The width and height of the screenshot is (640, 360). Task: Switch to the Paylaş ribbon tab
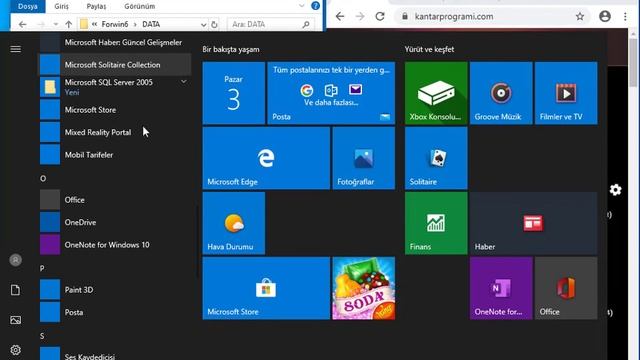(x=96, y=6)
